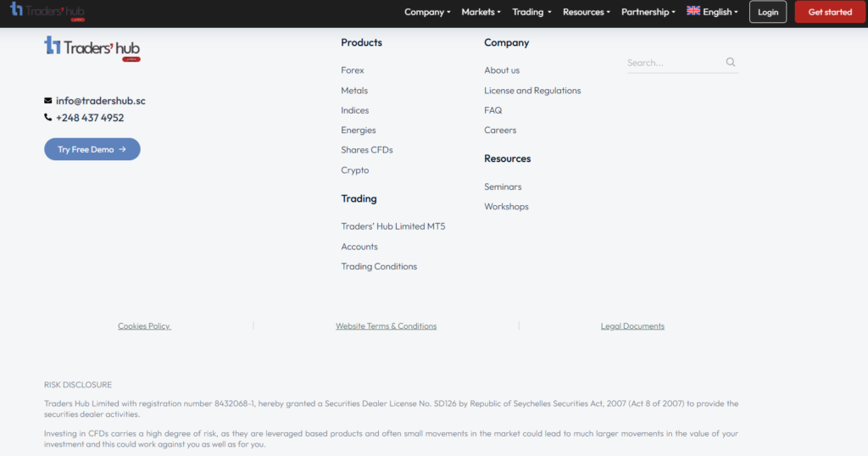Open Website Terms & Conditions link
Screen dimensions: 868x456
tap(386, 326)
